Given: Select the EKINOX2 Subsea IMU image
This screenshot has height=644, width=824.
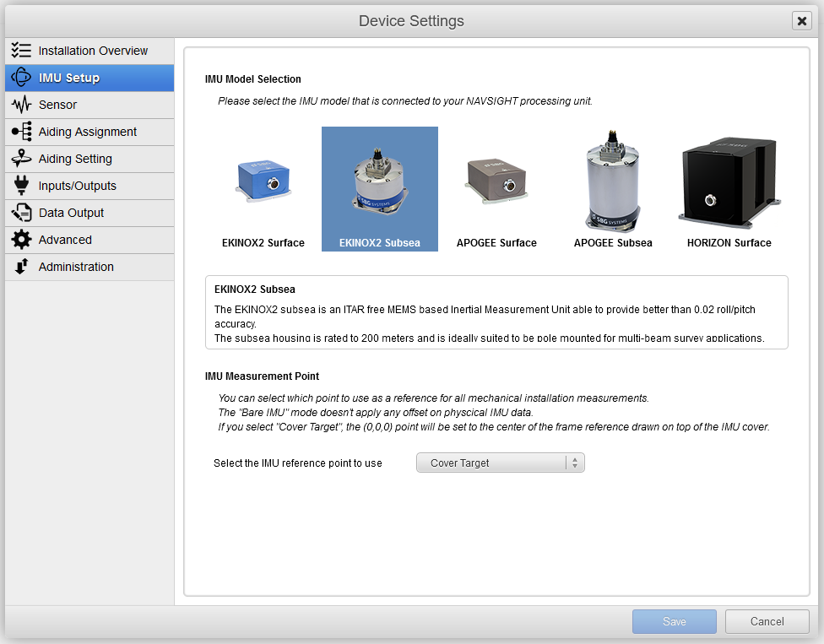Looking at the screenshot, I should coord(379,181).
